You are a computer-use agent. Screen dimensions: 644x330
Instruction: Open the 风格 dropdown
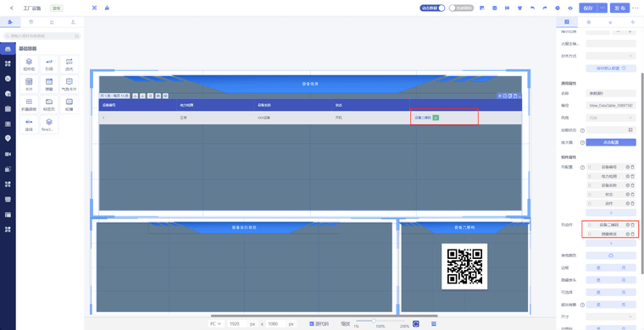coord(611,118)
